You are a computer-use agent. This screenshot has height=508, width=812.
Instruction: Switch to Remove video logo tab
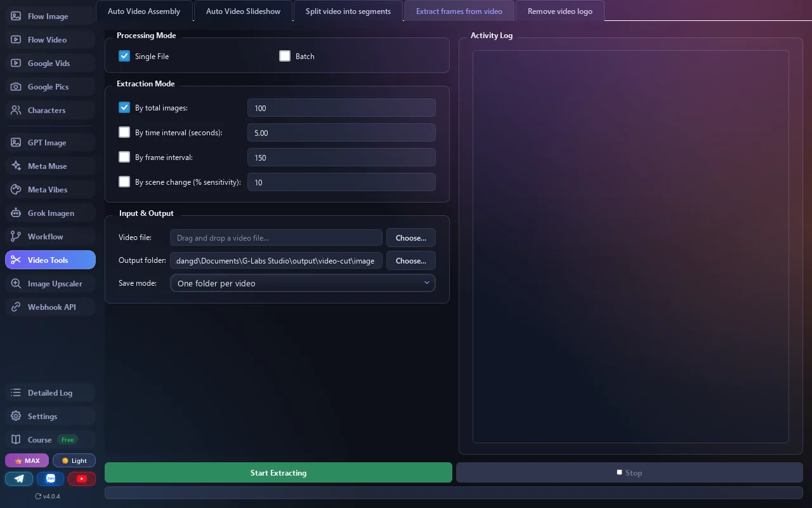click(560, 11)
